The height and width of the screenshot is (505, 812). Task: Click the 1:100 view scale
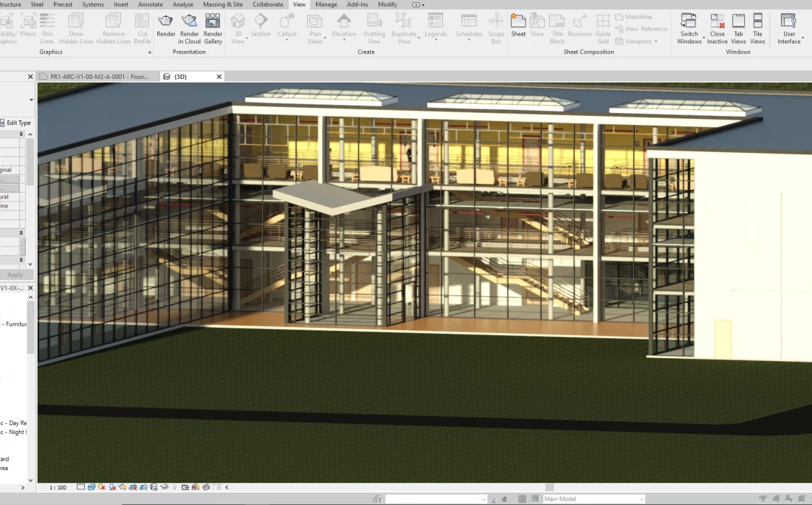coord(58,487)
